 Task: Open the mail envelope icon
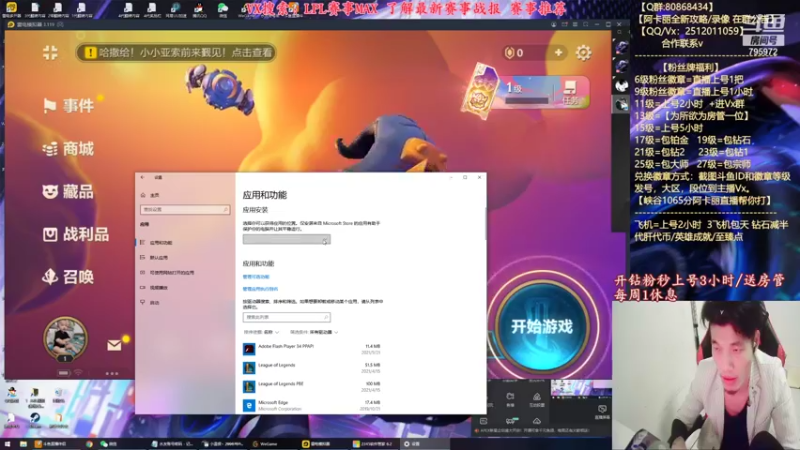(x=114, y=345)
